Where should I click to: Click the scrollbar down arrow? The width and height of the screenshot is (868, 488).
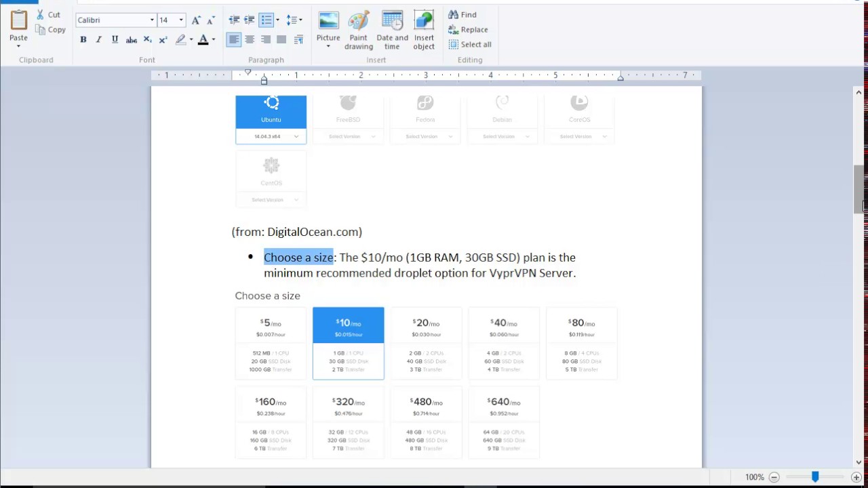pyautogui.click(x=859, y=462)
